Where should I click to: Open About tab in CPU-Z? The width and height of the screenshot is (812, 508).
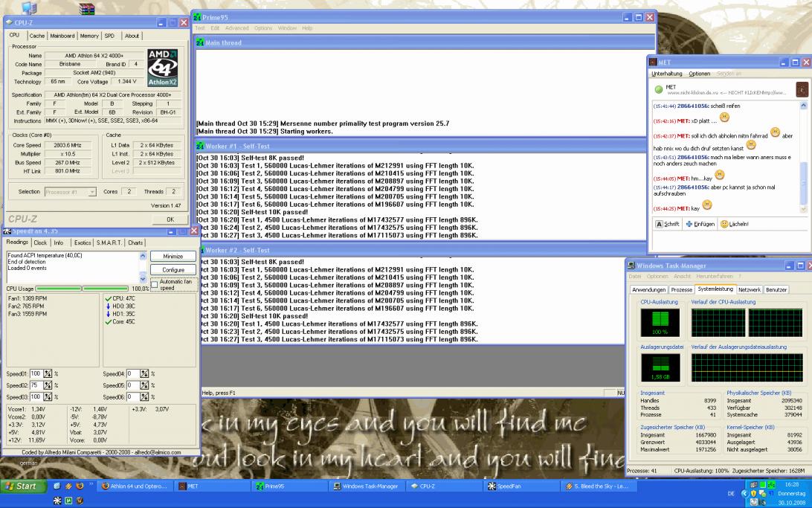tap(132, 36)
